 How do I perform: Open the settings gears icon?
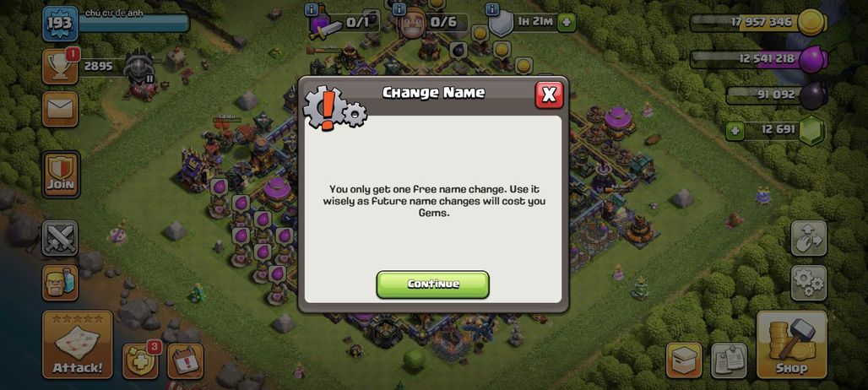click(x=809, y=283)
